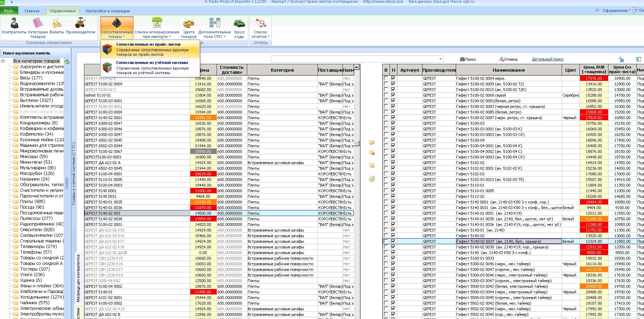Click the folder-with-pencil icon between the tables
Image resolution: width=644 pixels, height=319 pixels.
372,143
